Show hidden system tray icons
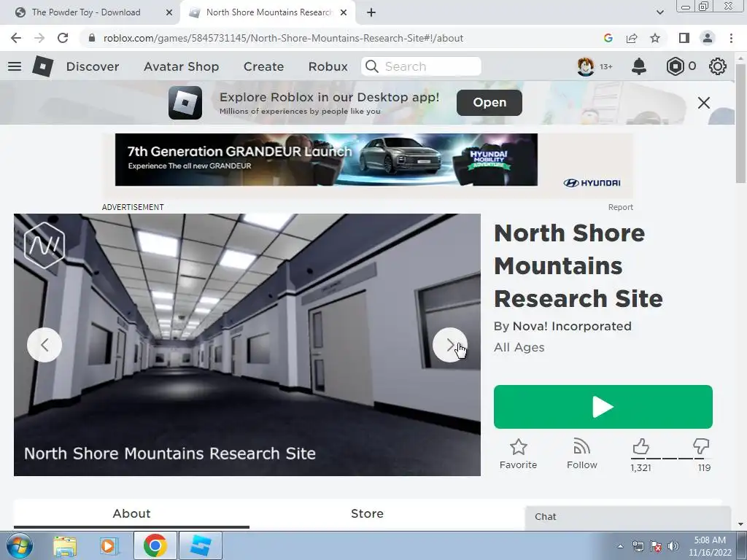Viewport: 747px width, 560px height. (620, 546)
